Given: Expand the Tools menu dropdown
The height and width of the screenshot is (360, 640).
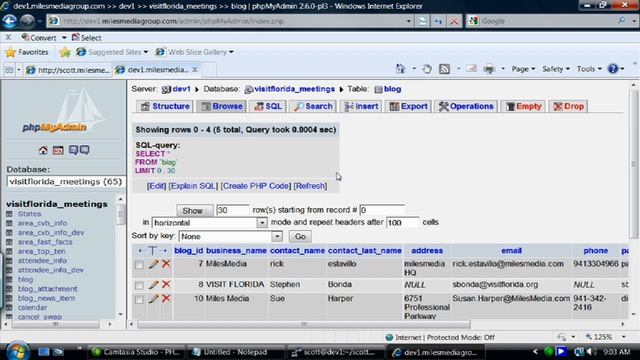Looking at the screenshot, I should point(589,69).
